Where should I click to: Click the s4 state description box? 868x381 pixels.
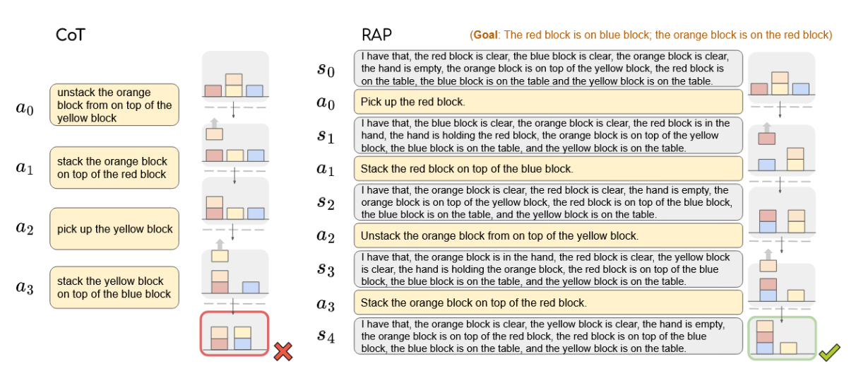pyautogui.click(x=548, y=336)
